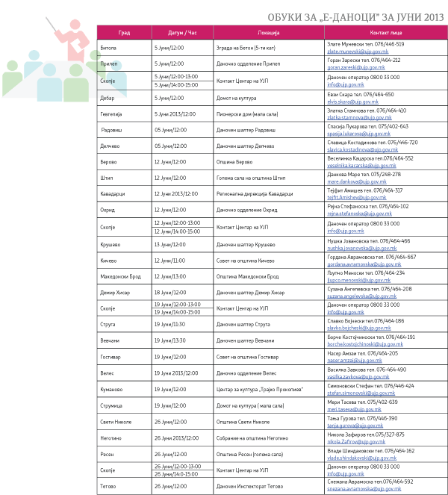
Task: Open the email link starting with nushka
Action: pyautogui.click(x=362, y=248)
